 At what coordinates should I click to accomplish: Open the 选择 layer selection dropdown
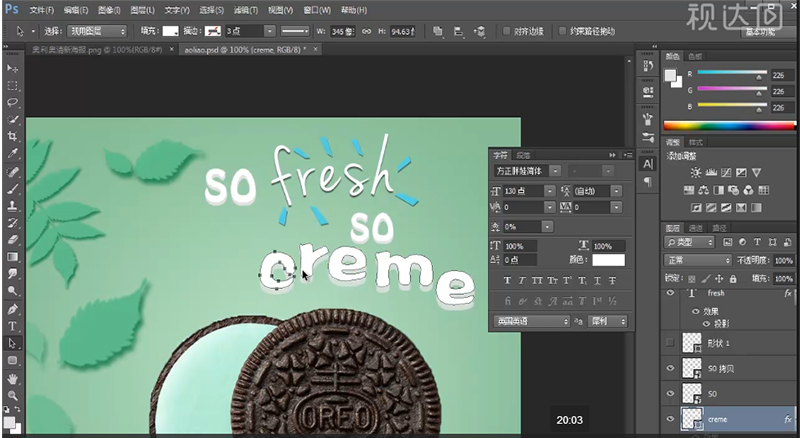96,32
